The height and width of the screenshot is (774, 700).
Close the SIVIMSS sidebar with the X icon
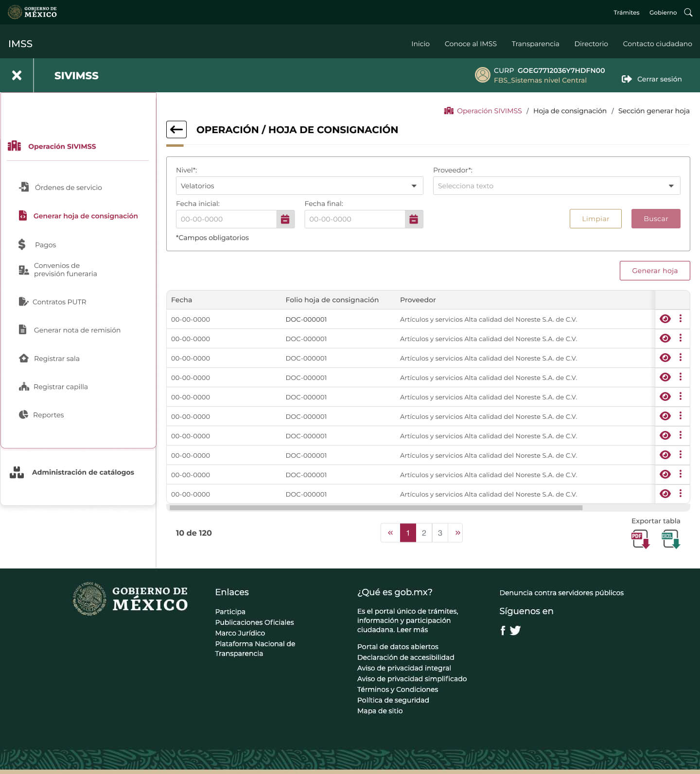point(17,75)
